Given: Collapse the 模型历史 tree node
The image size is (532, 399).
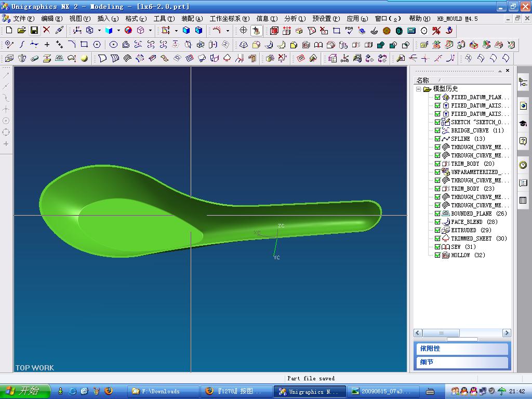Looking at the screenshot, I should pos(419,89).
